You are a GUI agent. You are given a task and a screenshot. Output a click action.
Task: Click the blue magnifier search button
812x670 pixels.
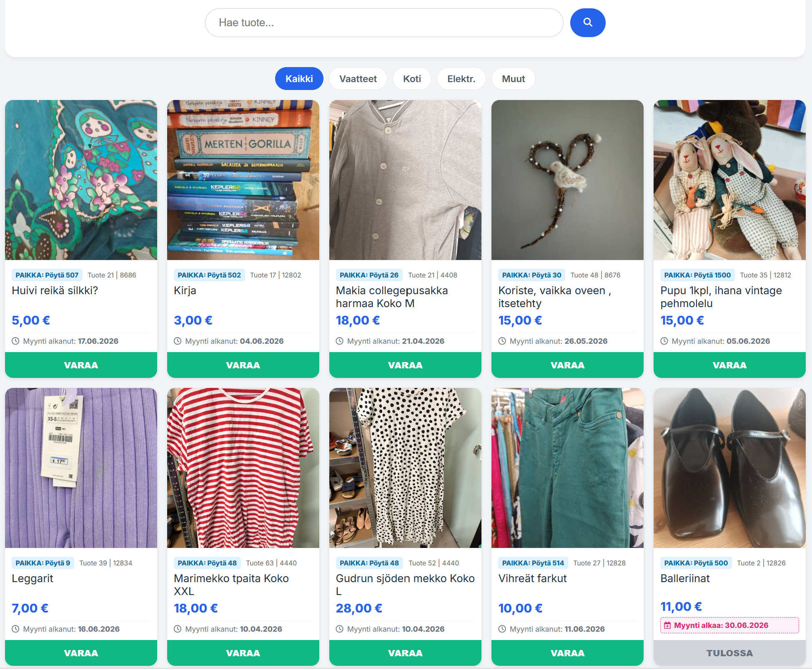point(587,22)
